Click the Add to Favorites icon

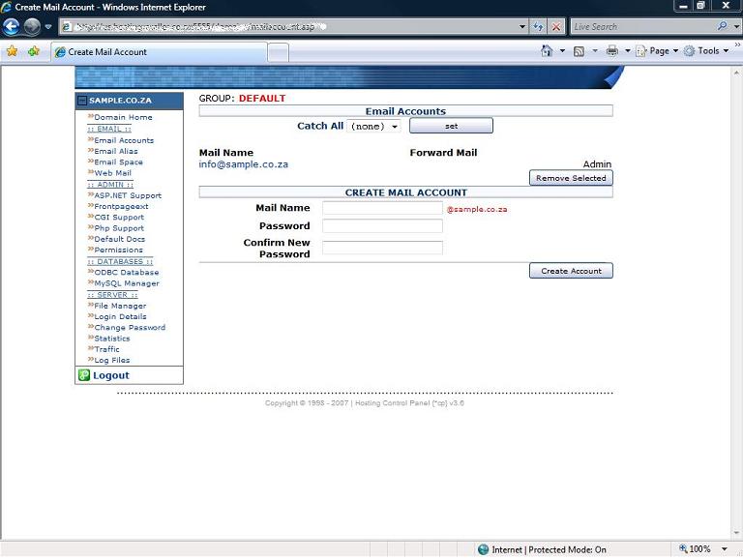[x=34, y=51]
